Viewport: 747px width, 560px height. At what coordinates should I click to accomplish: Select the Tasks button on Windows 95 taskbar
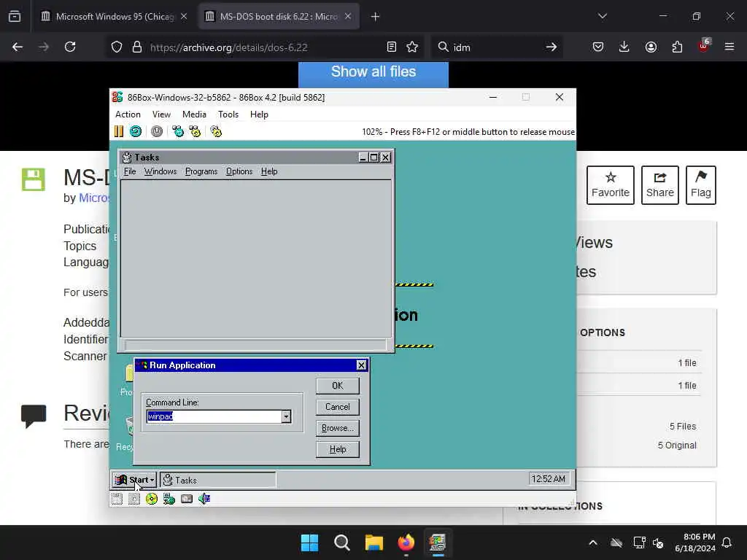pyautogui.click(x=218, y=480)
